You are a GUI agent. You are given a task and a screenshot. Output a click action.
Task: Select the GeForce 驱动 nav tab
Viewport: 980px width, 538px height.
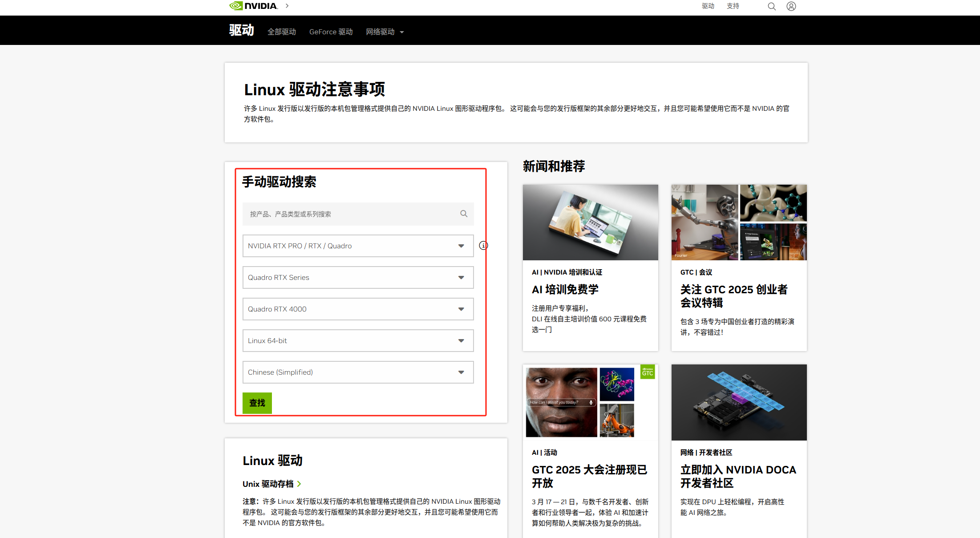pos(331,32)
